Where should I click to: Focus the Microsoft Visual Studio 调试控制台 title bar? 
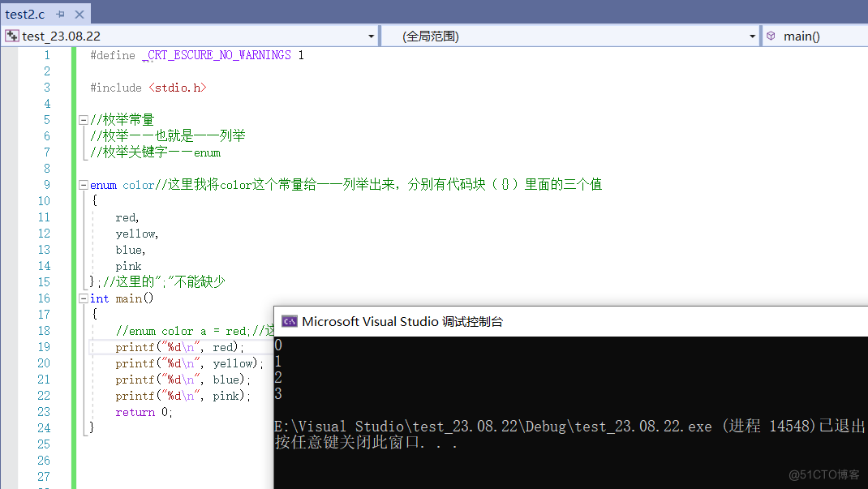571,321
